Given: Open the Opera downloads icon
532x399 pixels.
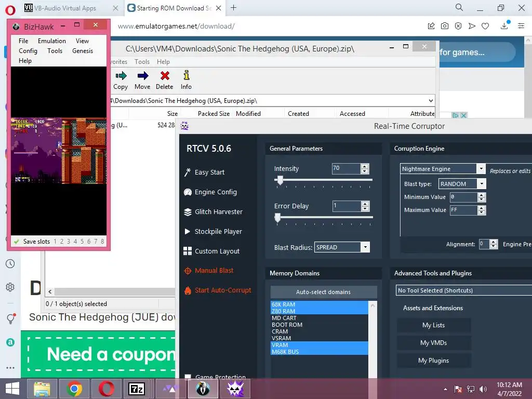Looking at the screenshot, I should point(504,26).
